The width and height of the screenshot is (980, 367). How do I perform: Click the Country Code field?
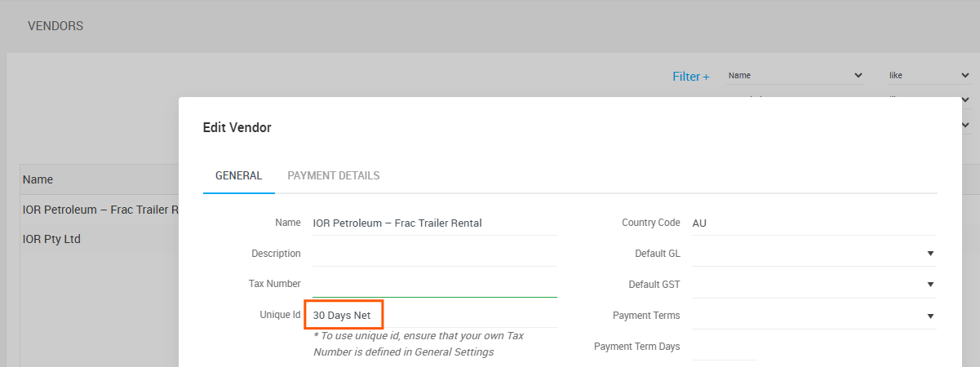pos(814,223)
